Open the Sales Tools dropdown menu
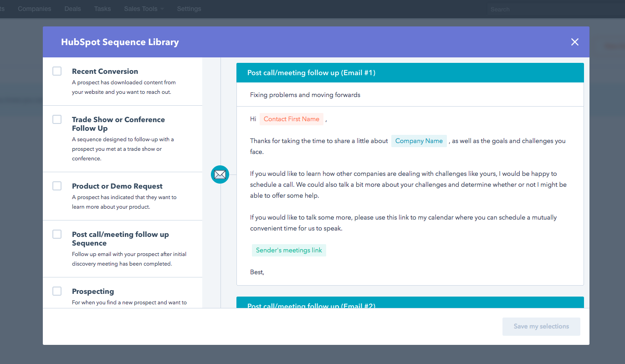Viewport: 625px width, 364px height. (144, 9)
